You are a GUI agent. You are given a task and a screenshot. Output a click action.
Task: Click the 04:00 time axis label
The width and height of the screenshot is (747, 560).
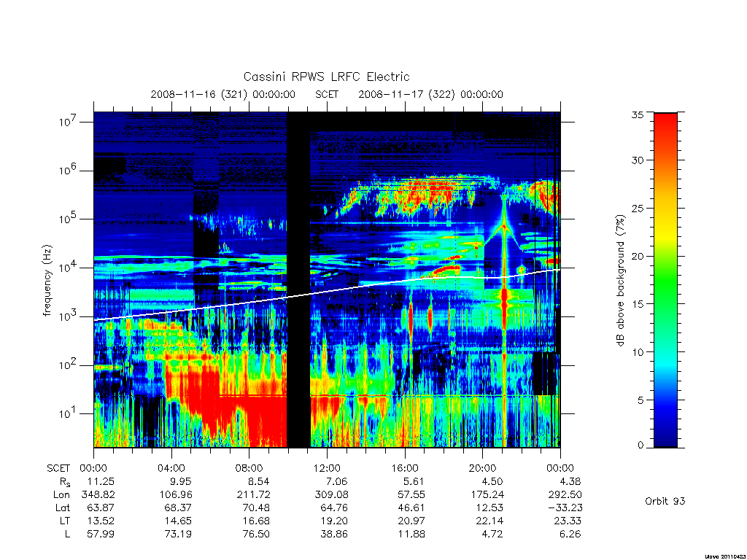click(171, 468)
